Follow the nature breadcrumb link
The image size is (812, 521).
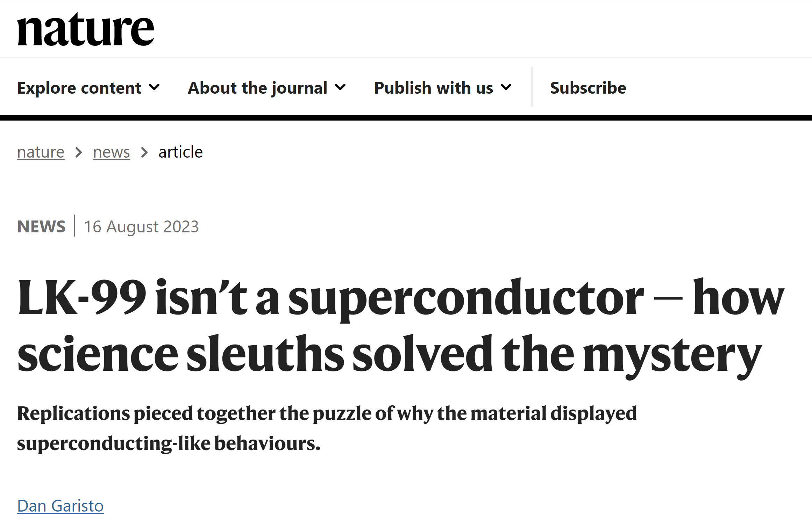tap(41, 152)
